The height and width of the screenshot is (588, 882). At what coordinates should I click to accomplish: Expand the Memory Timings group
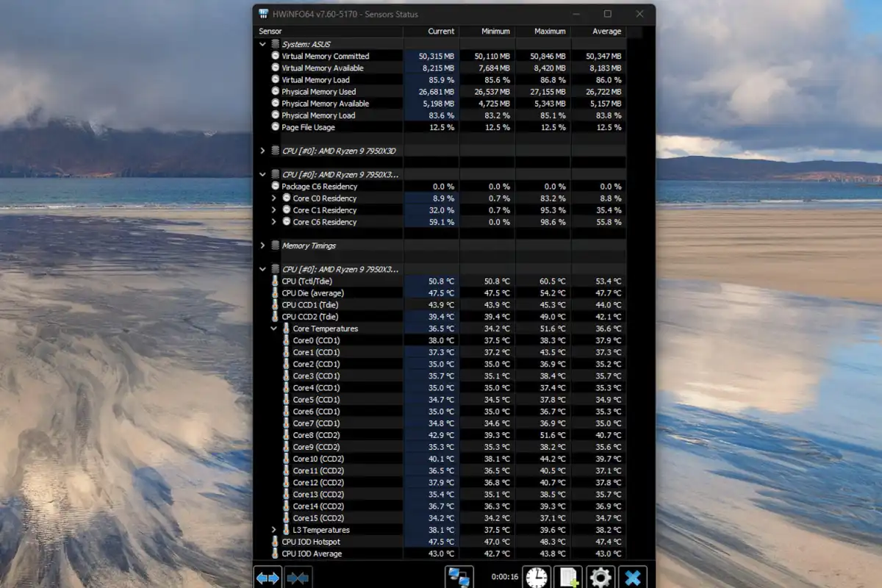point(263,245)
